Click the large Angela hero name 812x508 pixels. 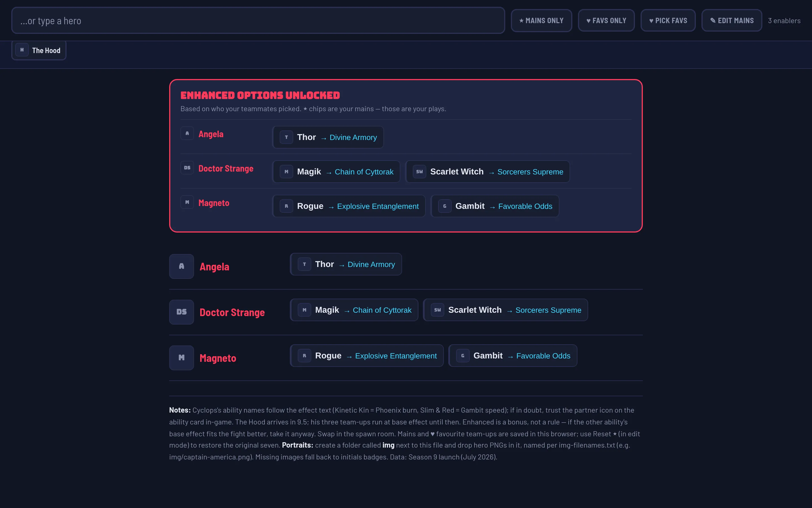click(x=214, y=267)
